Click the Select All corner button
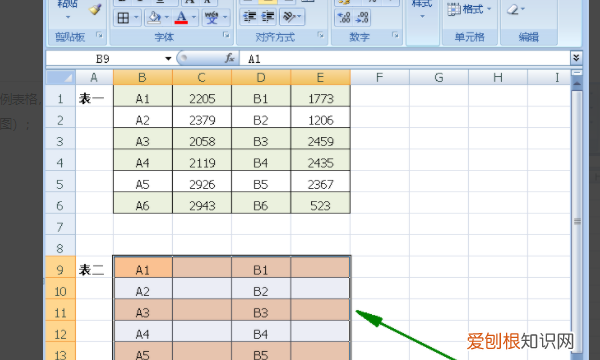The width and height of the screenshot is (600, 360). [60, 78]
